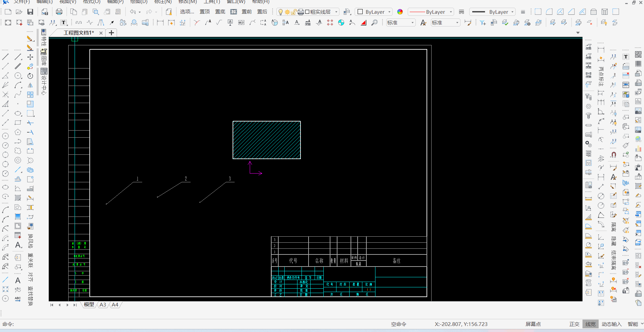The height and width of the screenshot is (332, 644).
Task: Toggle layer freeze sun icon
Action: [287, 12]
